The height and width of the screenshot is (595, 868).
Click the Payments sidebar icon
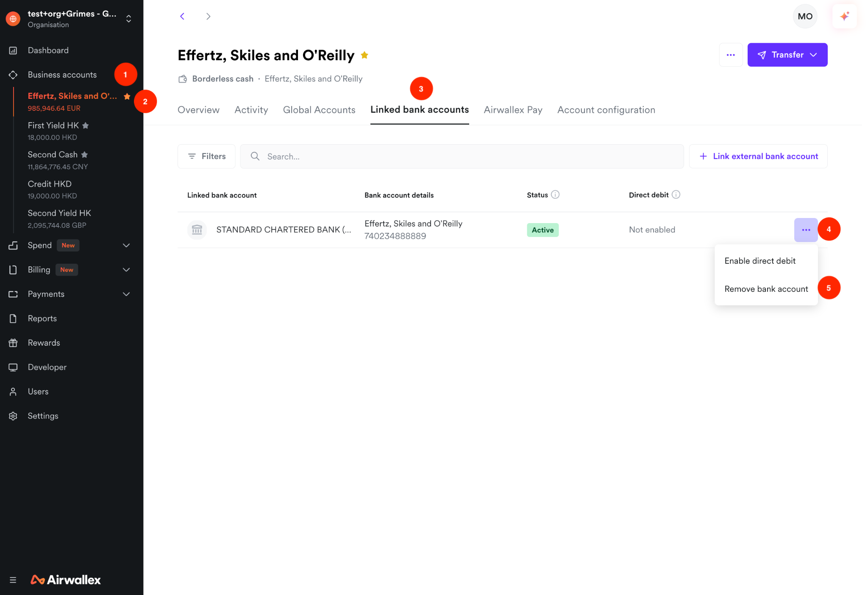[x=13, y=294]
